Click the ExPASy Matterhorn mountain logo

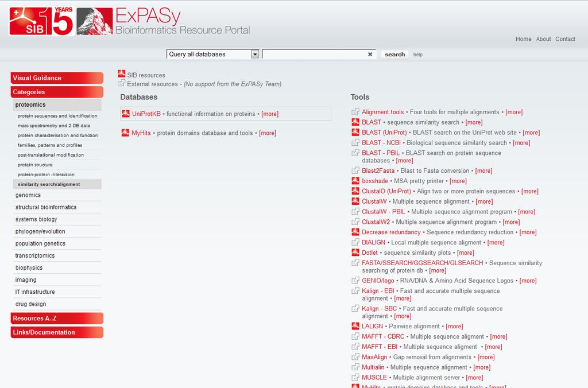tap(95, 21)
